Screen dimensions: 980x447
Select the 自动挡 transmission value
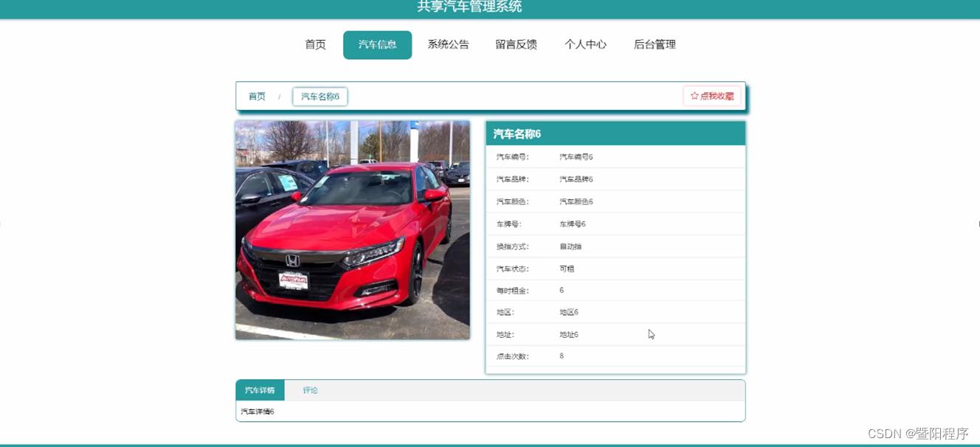click(570, 246)
